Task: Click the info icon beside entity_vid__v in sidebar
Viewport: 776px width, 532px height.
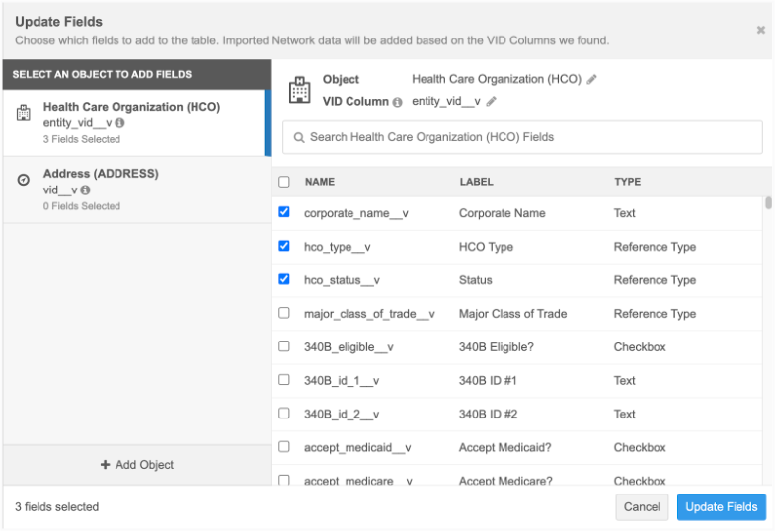Action: (119, 123)
